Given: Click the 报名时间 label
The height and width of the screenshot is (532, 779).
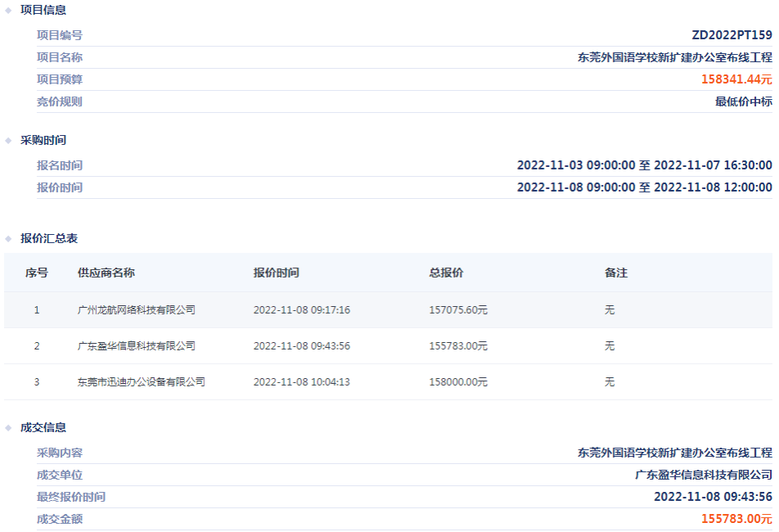Looking at the screenshot, I should [60, 165].
